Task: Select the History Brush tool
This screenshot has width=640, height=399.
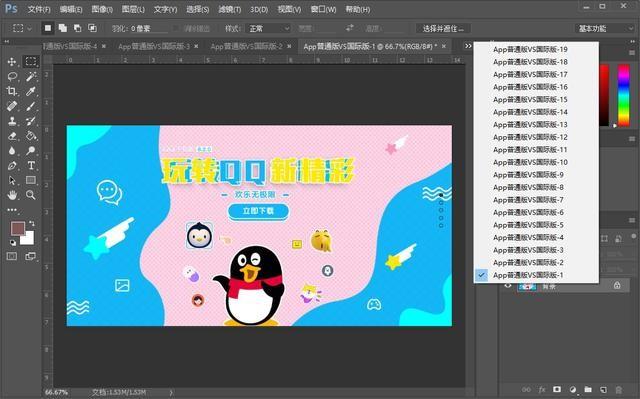Action: point(31,121)
